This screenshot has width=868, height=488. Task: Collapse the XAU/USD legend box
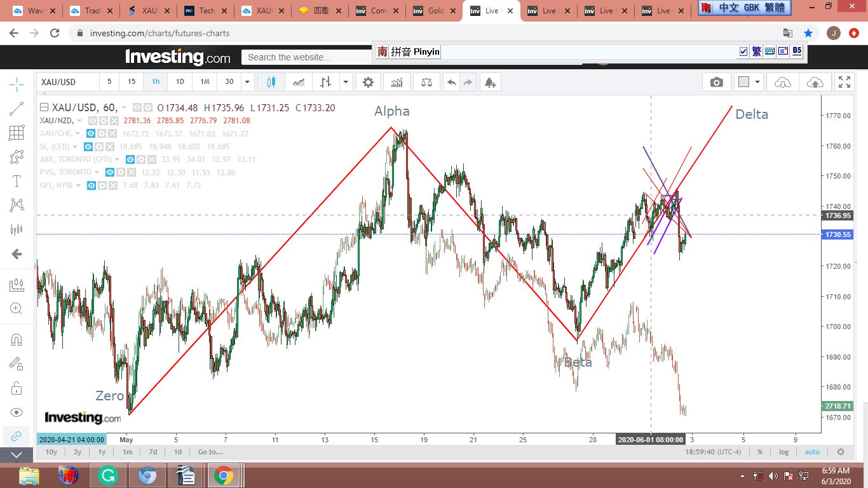tap(44, 107)
